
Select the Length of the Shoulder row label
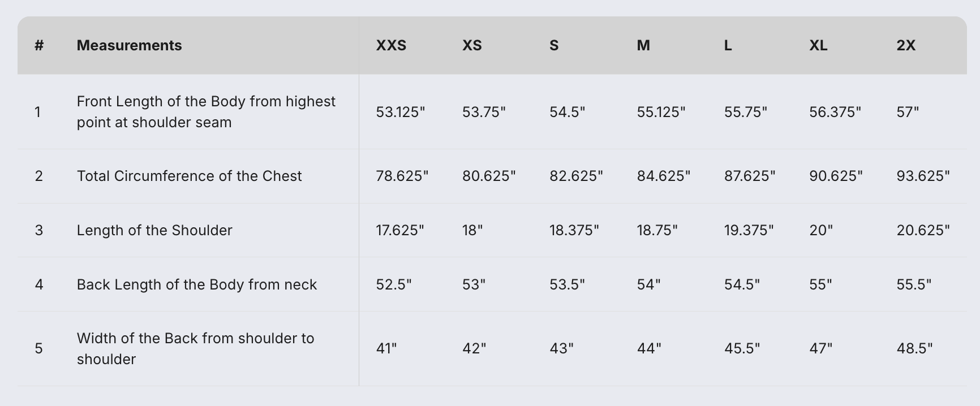click(x=154, y=230)
